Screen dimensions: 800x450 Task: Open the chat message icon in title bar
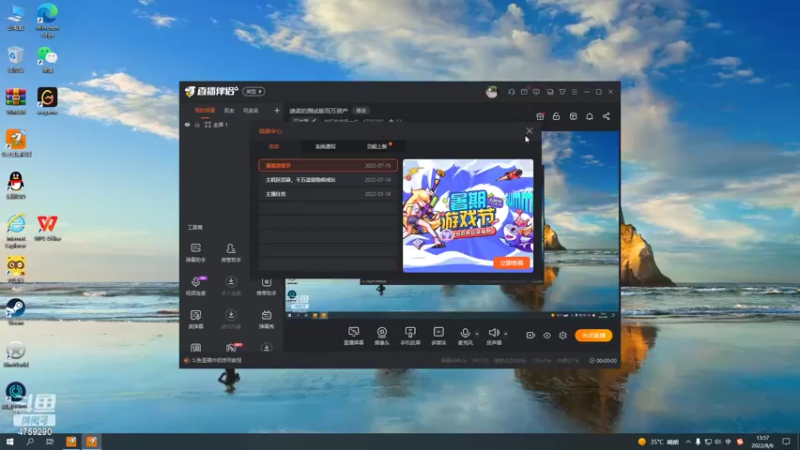click(536, 92)
